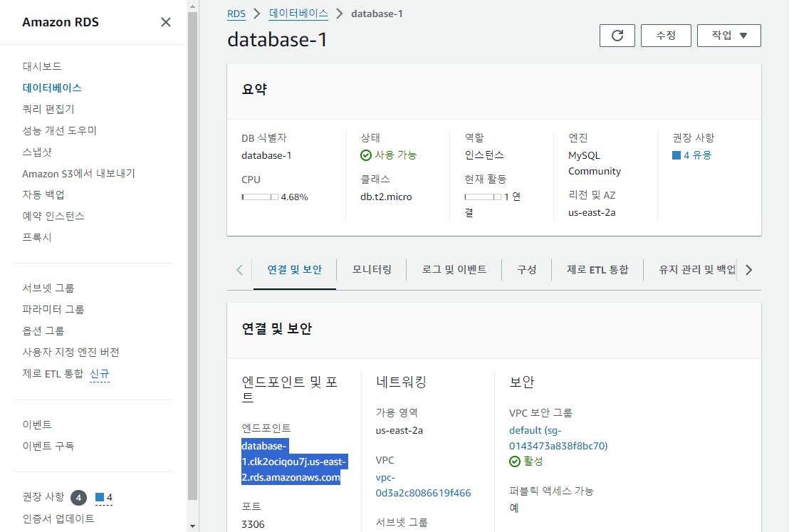Click the database-1 DB identifier value
789x532 pixels.
coord(266,155)
